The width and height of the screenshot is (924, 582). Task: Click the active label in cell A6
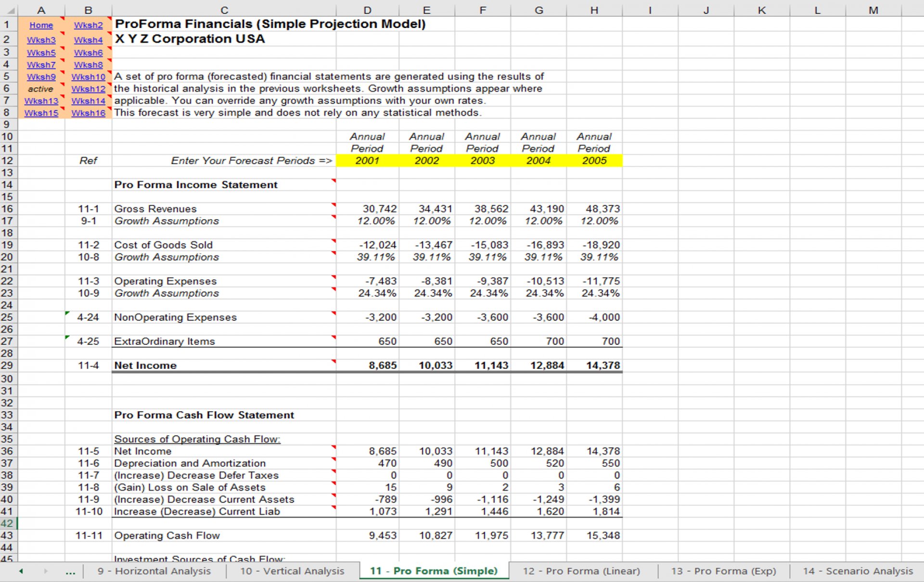[x=40, y=89]
